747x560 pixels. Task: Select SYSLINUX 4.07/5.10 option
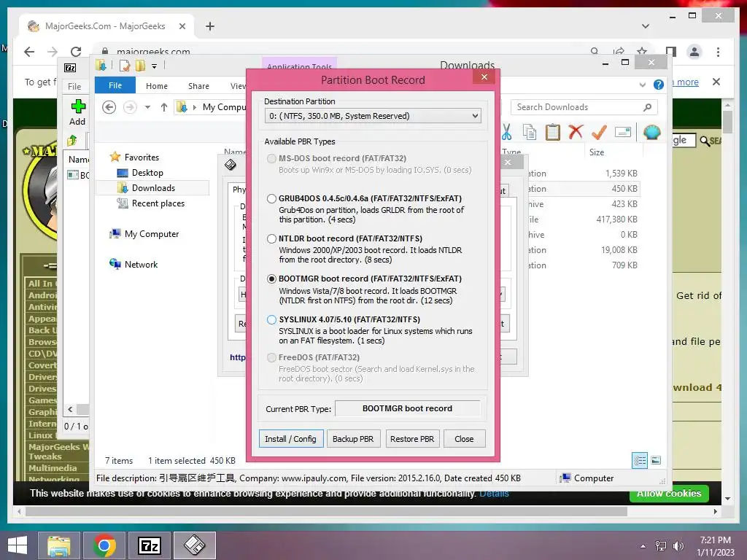click(271, 319)
